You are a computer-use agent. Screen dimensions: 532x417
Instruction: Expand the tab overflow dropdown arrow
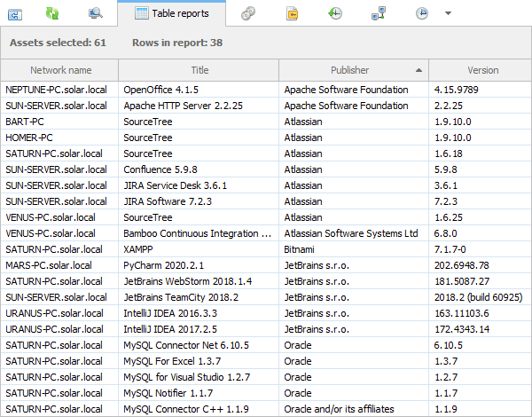[448, 13]
